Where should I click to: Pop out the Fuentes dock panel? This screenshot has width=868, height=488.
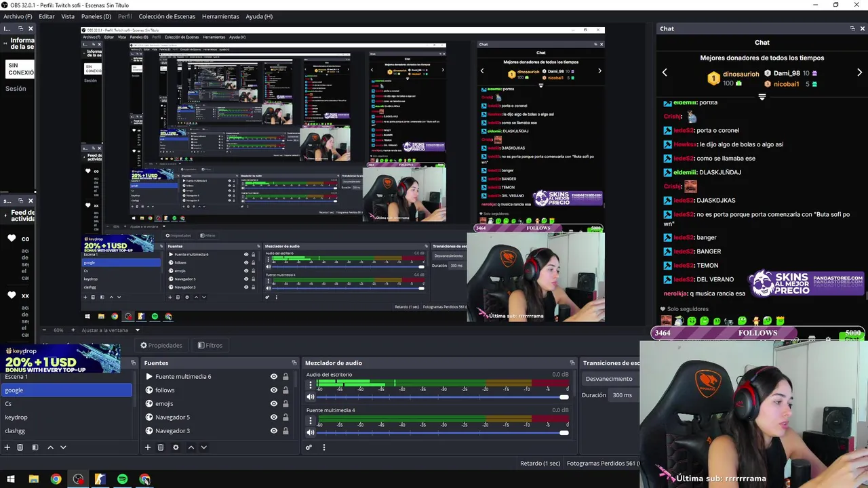tap(294, 363)
